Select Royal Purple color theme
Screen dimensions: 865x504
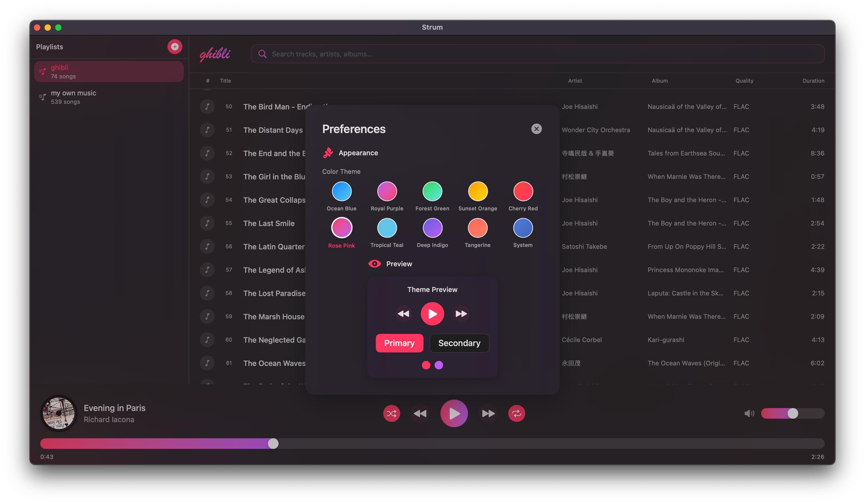coord(387,191)
